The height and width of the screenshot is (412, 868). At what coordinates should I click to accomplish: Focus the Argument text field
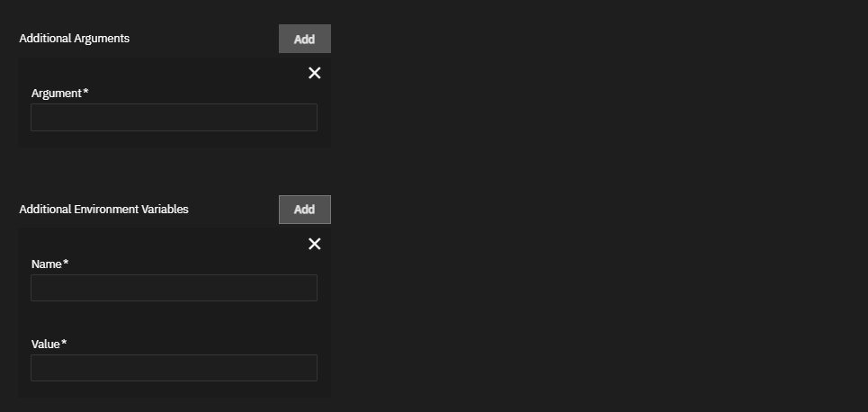[x=174, y=118]
